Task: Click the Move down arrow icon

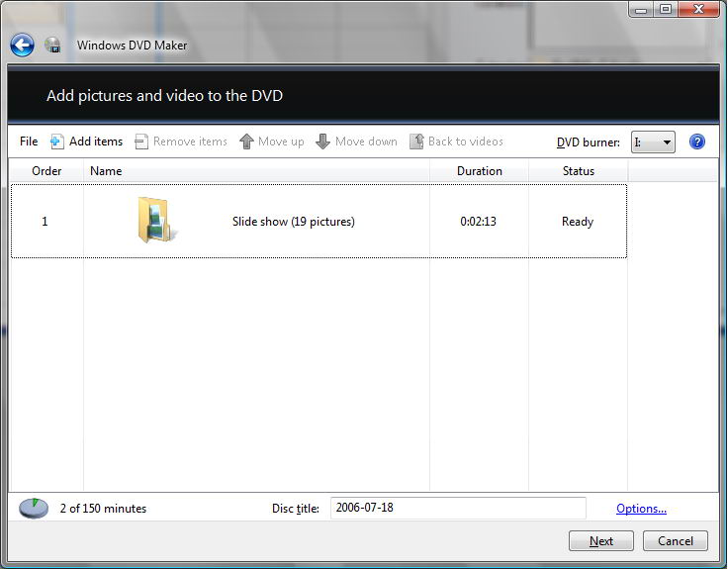Action: pyautogui.click(x=322, y=142)
